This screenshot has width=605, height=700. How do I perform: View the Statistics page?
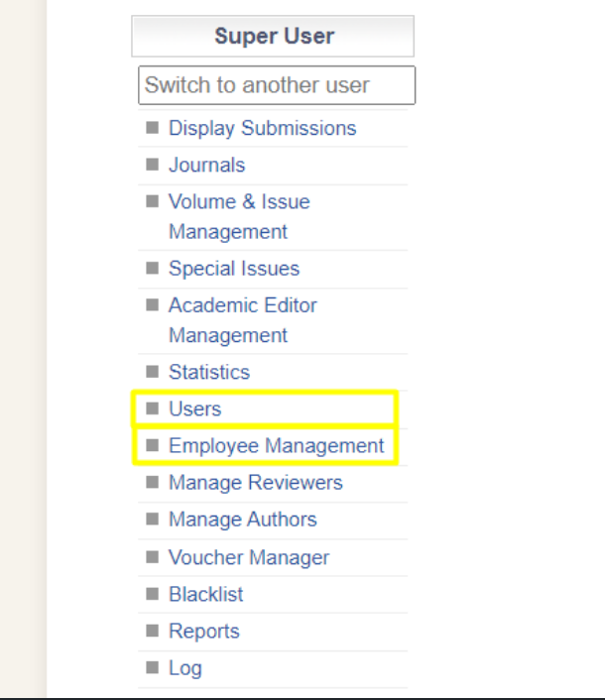click(x=209, y=372)
